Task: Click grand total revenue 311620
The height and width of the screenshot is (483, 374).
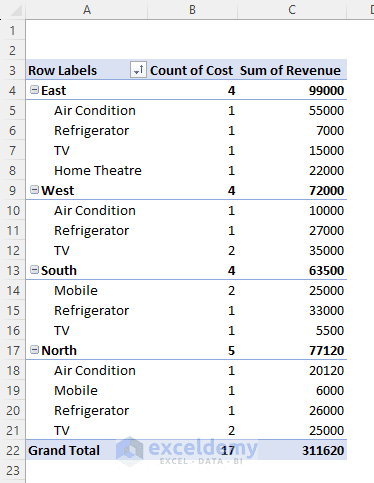Action: point(323,450)
